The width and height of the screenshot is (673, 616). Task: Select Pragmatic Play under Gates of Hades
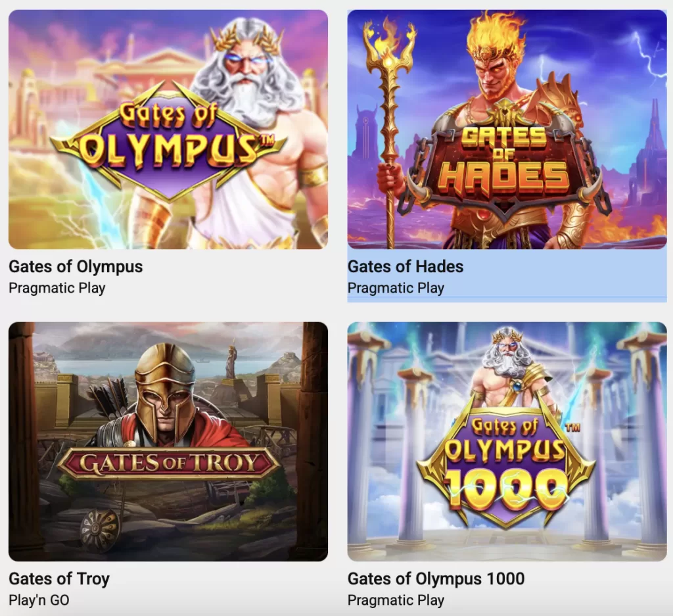(x=396, y=288)
